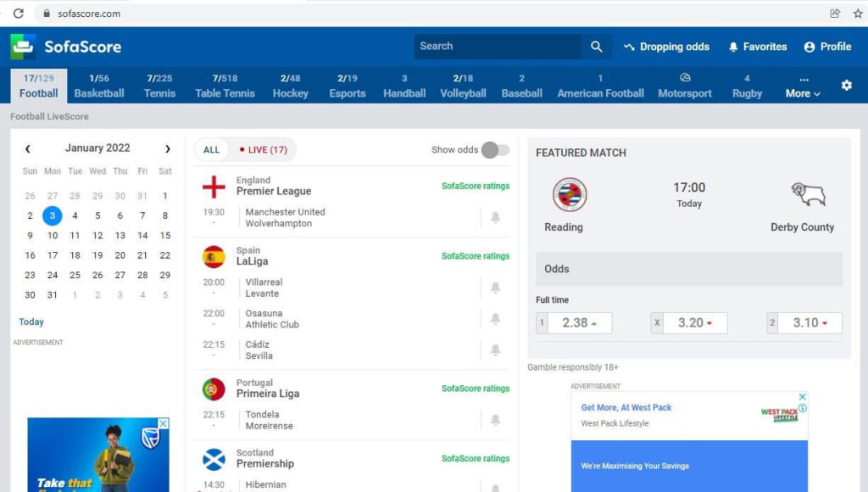Toggle notifications for Villarreal vs Levante

click(496, 288)
